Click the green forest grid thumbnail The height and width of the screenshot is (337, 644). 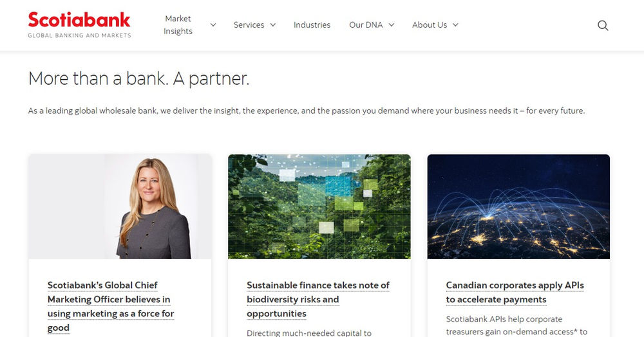(x=319, y=206)
